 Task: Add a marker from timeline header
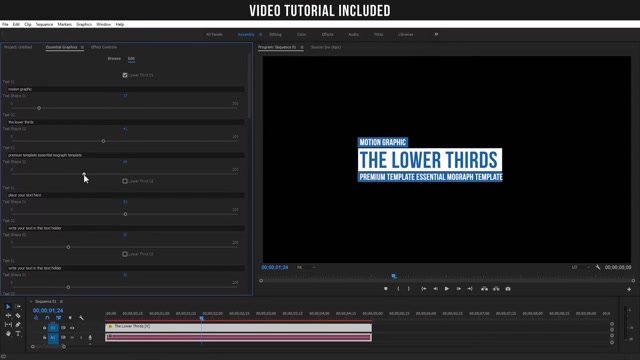(x=70, y=318)
